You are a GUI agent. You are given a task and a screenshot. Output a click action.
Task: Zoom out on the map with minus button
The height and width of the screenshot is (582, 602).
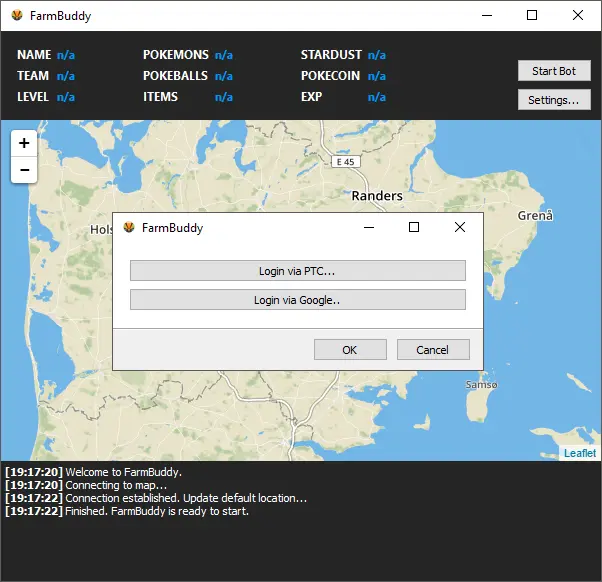(x=24, y=171)
